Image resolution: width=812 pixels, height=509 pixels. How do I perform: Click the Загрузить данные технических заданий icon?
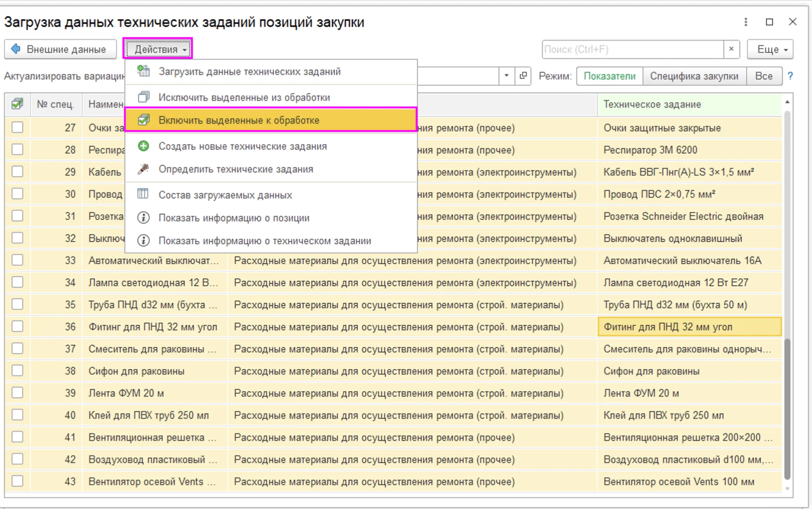coord(144,71)
